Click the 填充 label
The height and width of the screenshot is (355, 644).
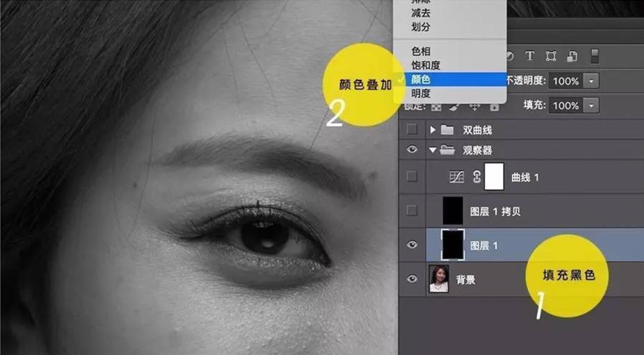(533, 105)
